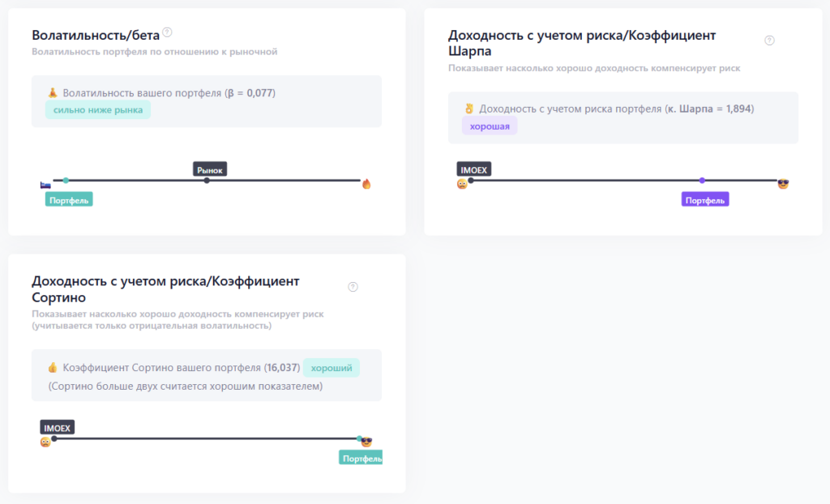Select IMOEX marker on Sharpe scale
This screenshot has width=830, height=504.
(x=473, y=169)
